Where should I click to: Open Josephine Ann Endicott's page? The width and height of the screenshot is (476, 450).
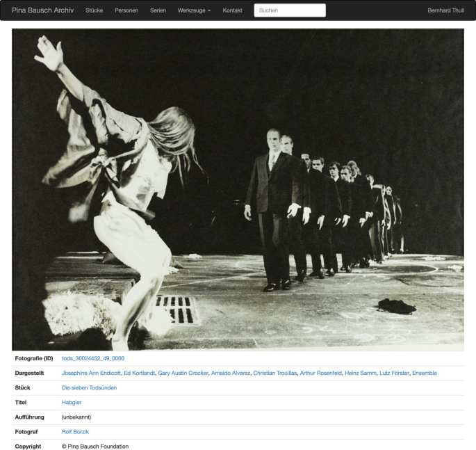(x=91, y=373)
